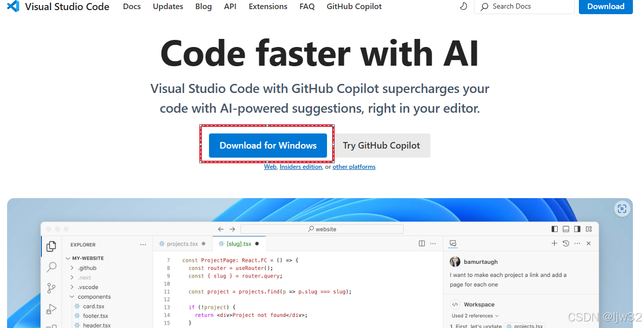Screen dimensions: 644x328
Task: Open the FAQ menu item
Action: click(x=307, y=7)
